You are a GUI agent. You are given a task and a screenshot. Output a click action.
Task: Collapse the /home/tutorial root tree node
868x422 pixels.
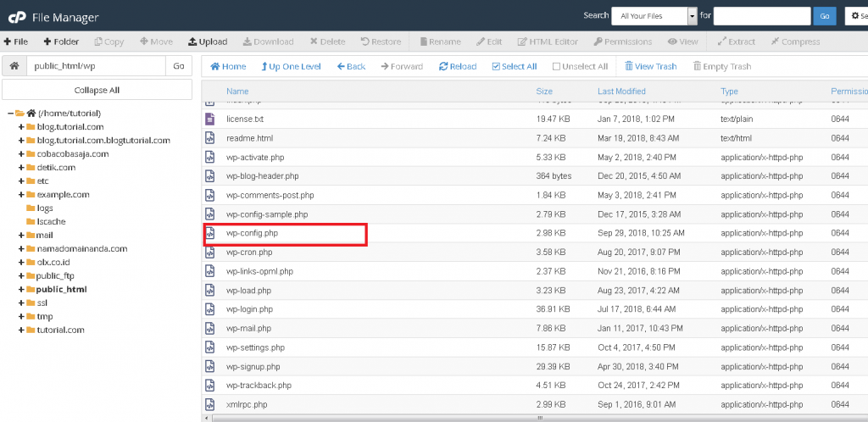tap(11, 113)
